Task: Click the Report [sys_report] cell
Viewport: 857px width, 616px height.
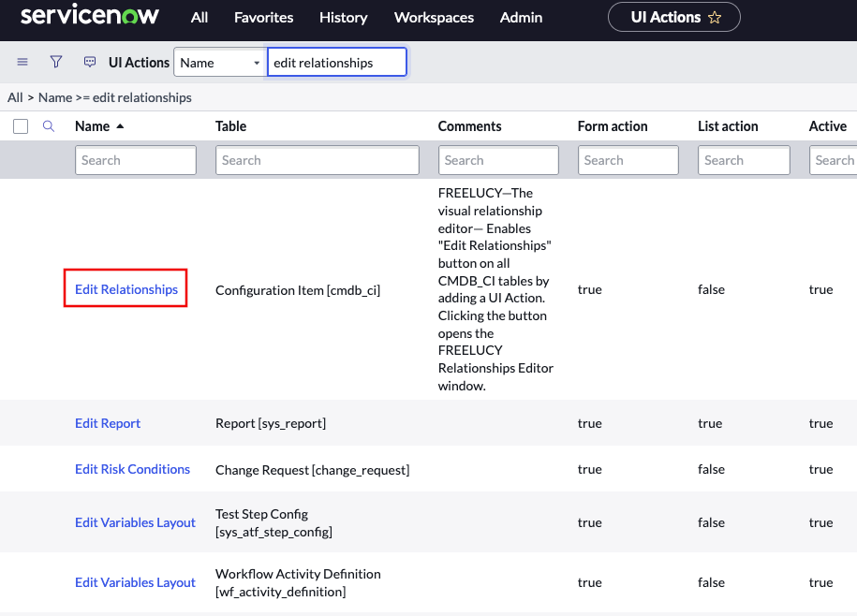Action: [271, 423]
